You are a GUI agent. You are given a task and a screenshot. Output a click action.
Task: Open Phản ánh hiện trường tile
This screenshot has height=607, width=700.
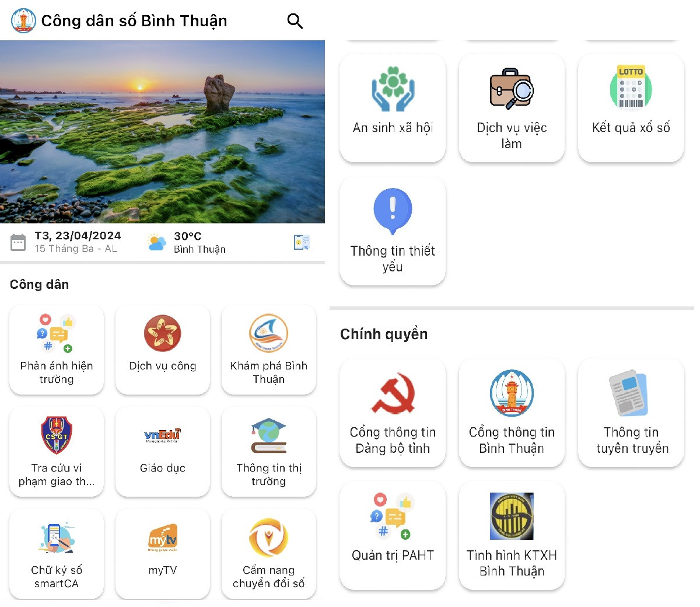click(57, 350)
